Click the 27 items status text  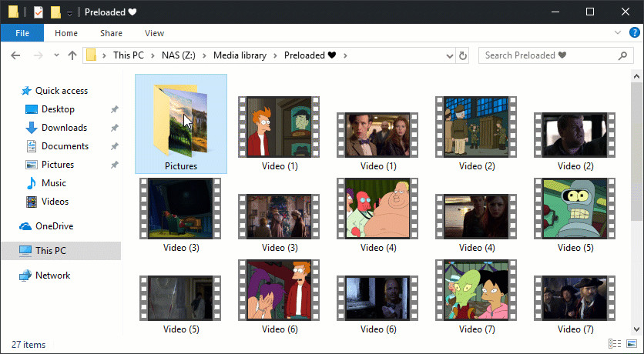click(x=29, y=345)
